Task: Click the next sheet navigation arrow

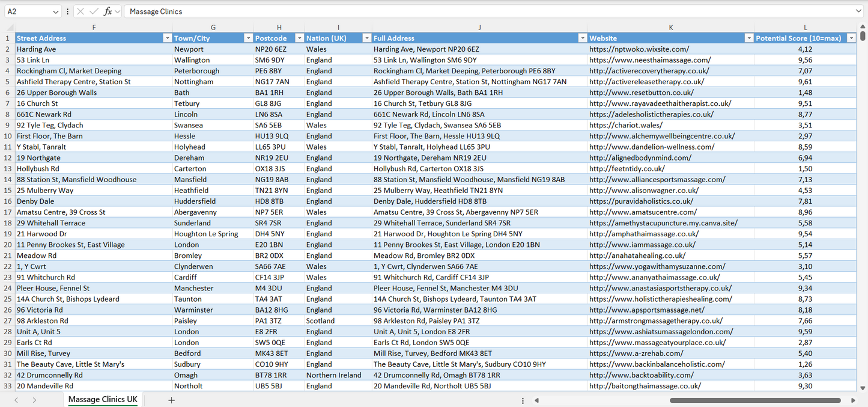Action: [x=34, y=400]
